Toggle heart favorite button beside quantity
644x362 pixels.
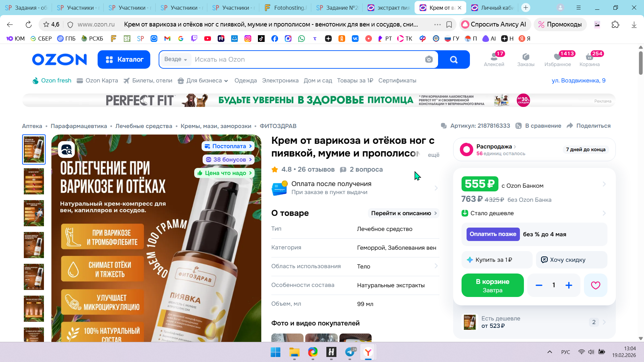click(x=595, y=285)
